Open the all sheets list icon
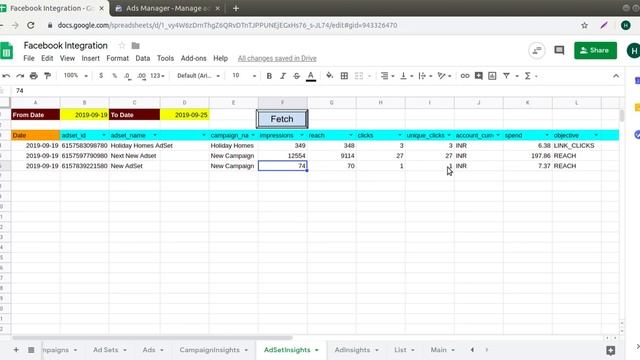The image size is (640, 360). click(31, 350)
